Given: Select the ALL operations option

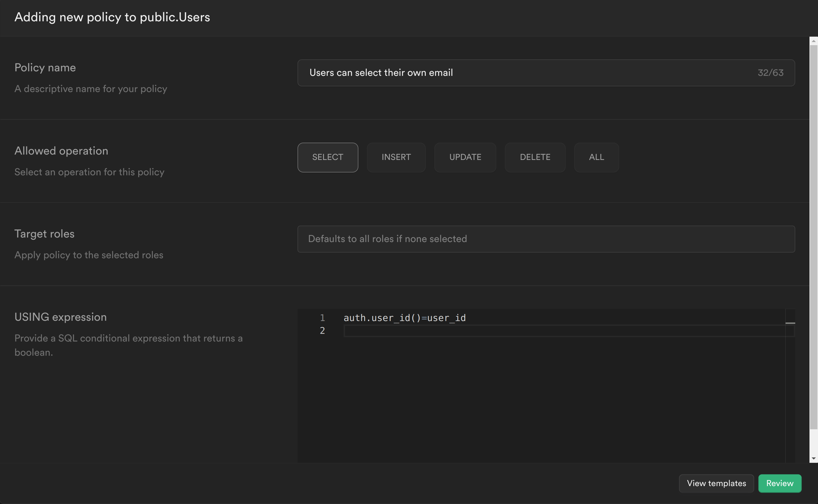Looking at the screenshot, I should (x=596, y=157).
